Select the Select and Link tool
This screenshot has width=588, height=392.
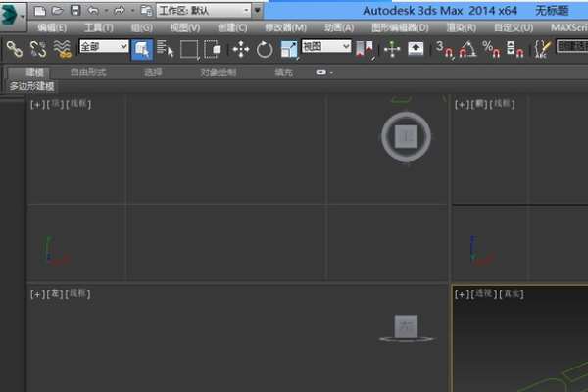pos(15,49)
